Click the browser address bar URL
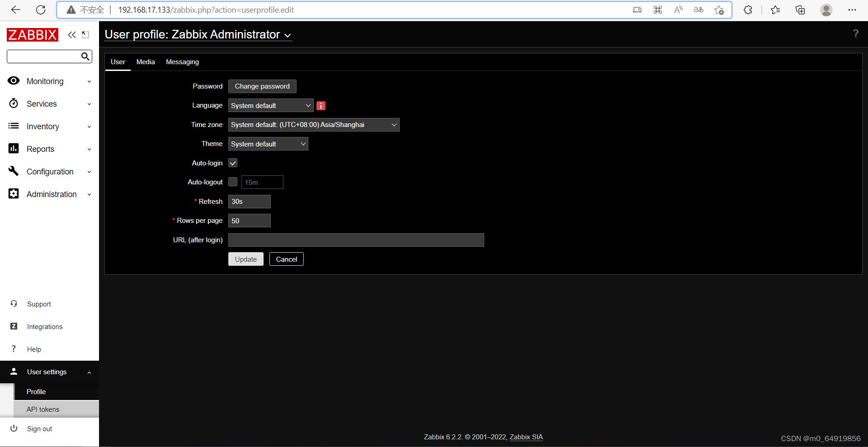This screenshot has height=447, width=868. coord(206,10)
